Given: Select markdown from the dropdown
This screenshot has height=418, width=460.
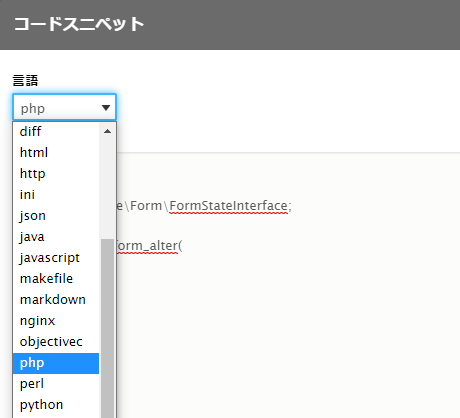Looking at the screenshot, I should click(x=56, y=300).
